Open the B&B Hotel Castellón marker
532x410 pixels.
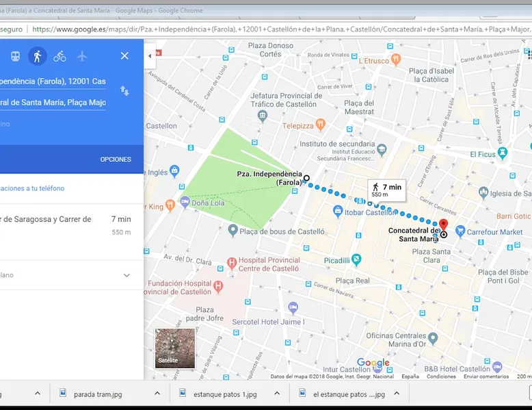pos(497,367)
